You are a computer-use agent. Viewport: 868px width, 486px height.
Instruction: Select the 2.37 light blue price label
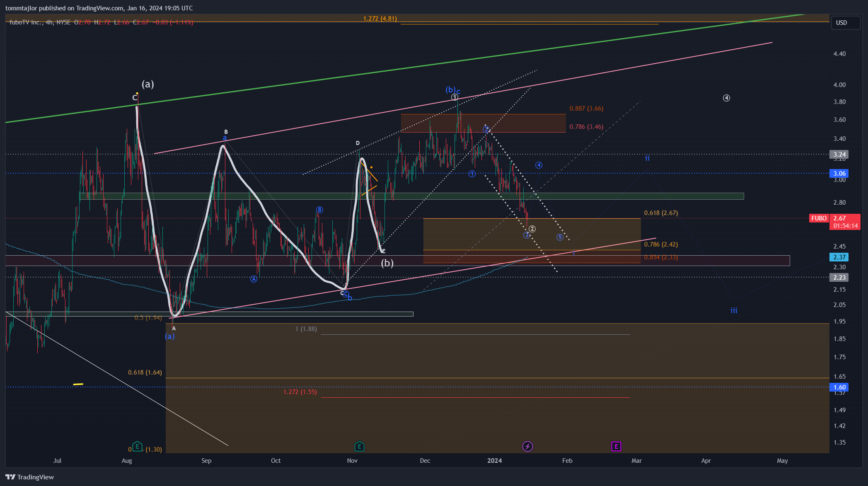[x=839, y=257]
